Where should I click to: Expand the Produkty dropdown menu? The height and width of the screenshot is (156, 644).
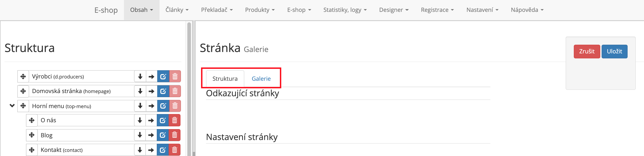pyautogui.click(x=260, y=10)
